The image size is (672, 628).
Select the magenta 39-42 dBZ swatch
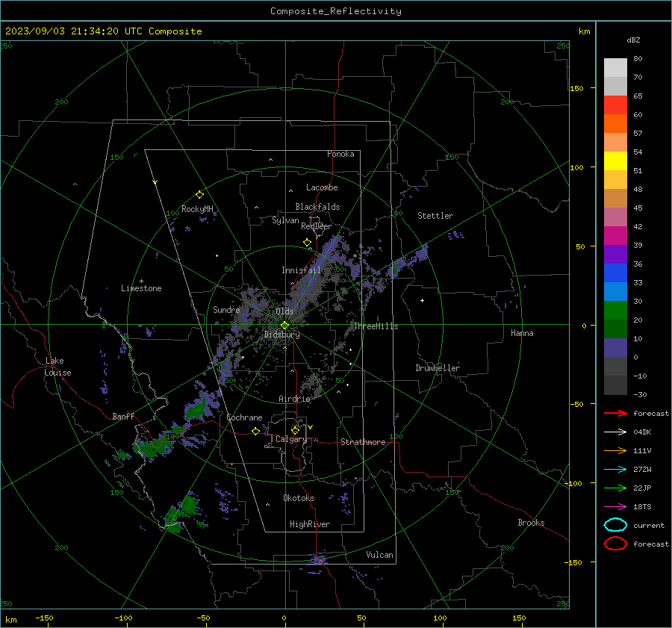[615, 236]
